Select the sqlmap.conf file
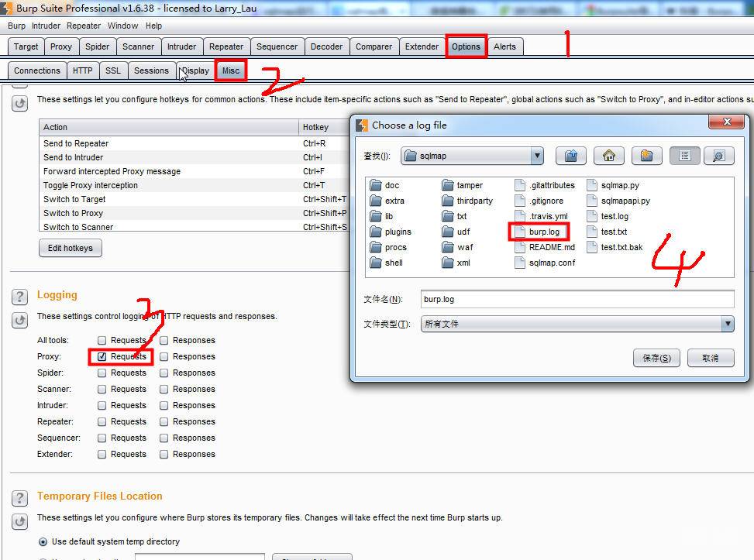 click(546, 263)
